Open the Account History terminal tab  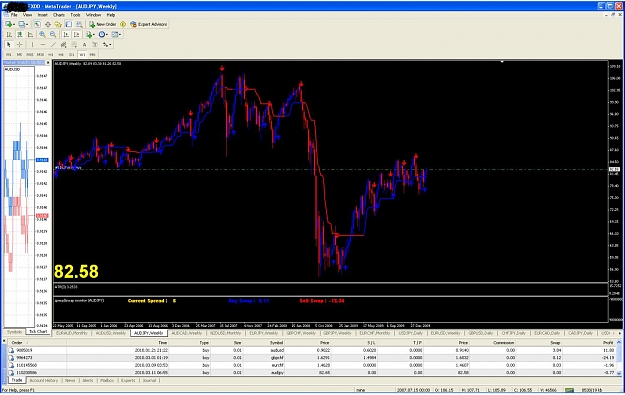tap(43, 380)
